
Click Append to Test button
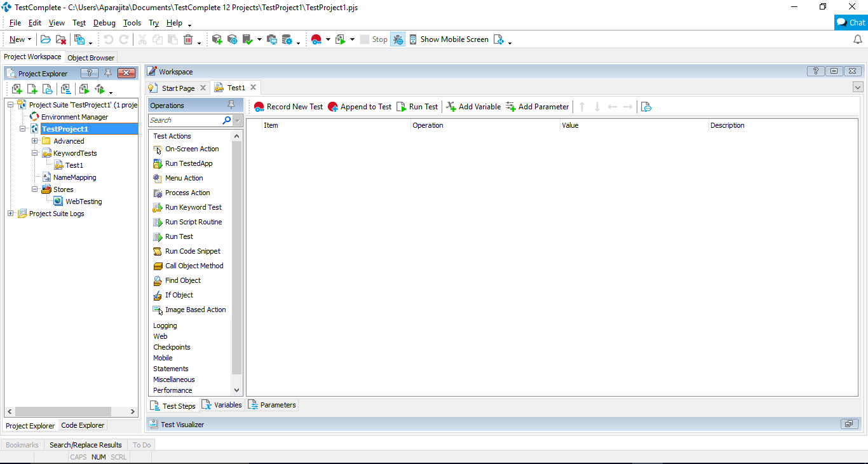360,107
